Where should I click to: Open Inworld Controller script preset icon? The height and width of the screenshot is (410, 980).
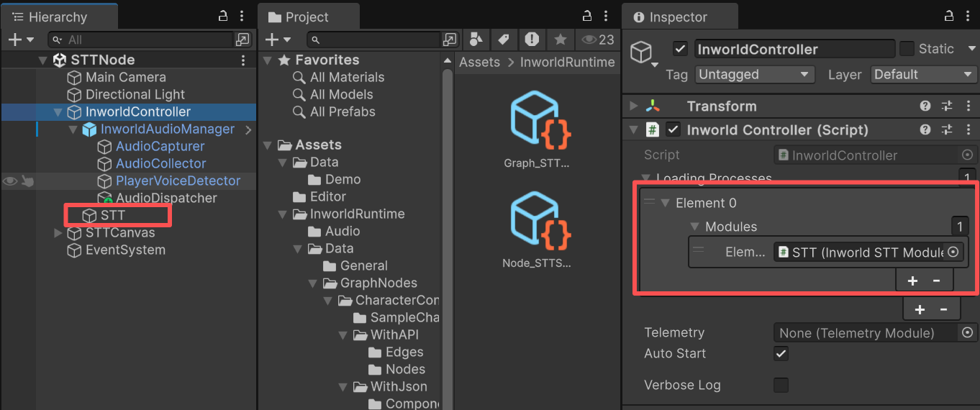click(947, 130)
